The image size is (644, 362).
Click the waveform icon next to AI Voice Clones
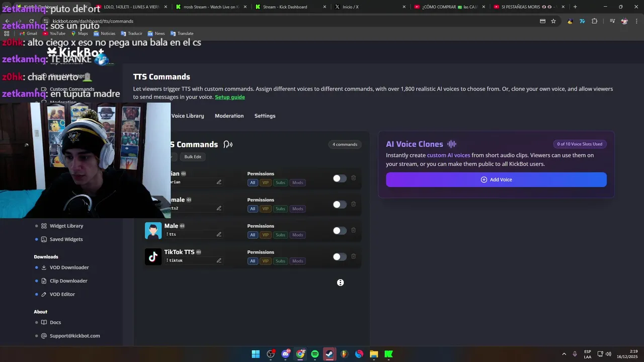[452, 144]
